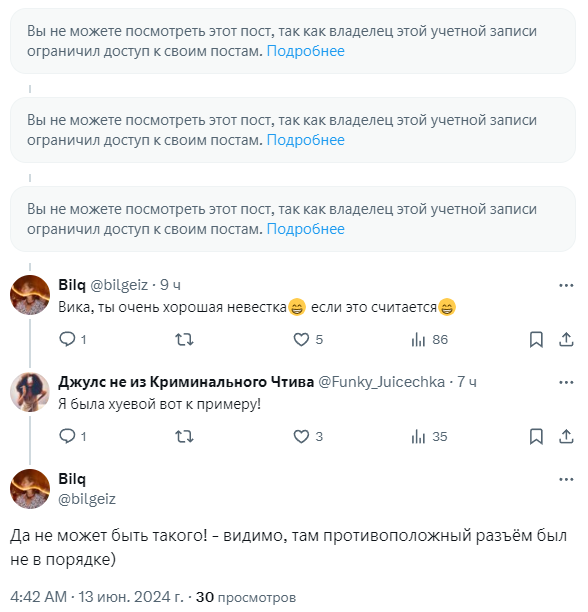
Task: Open more options for Bilq's 9-hour post
Action: pos(566,285)
